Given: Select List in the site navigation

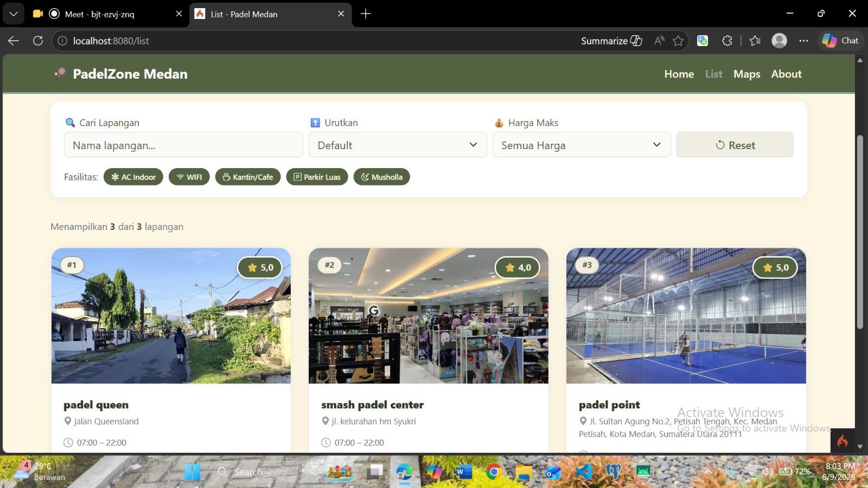Looking at the screenshot, I should (713, 74).
